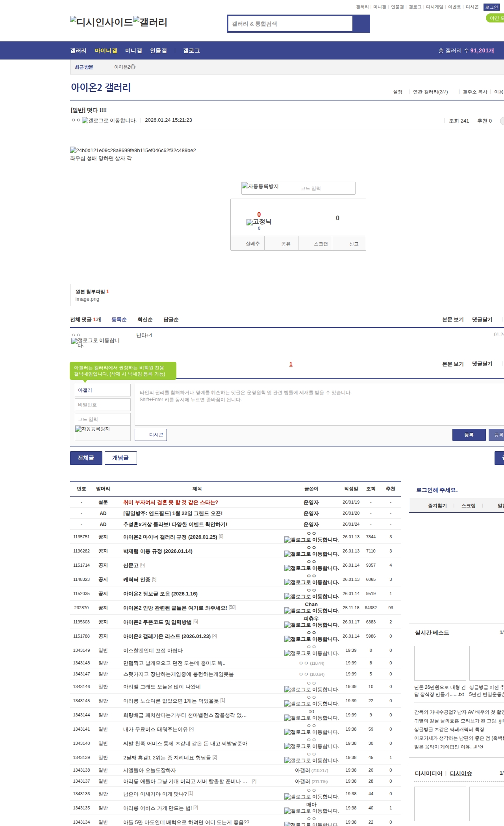Click the 디시인사이드 logo image

click(101, 22)
